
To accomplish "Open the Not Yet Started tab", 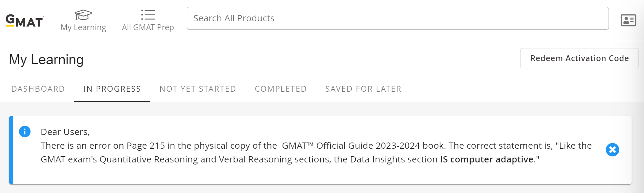I will click(198, 89).
